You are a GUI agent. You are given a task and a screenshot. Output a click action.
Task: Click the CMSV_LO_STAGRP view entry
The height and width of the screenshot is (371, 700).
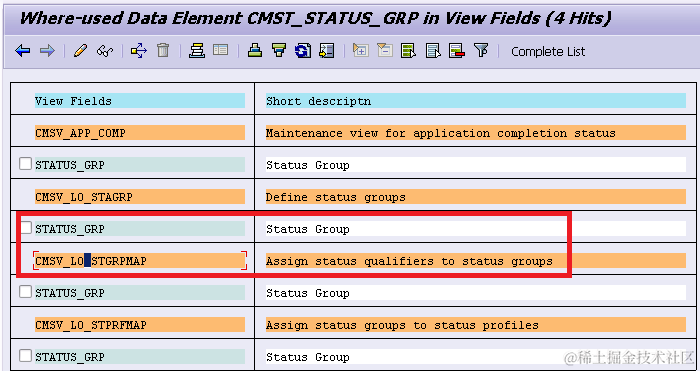140,197
